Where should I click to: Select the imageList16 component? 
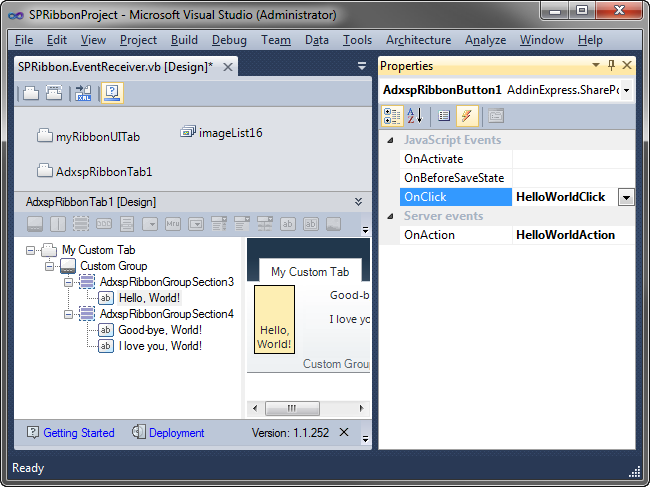pyautogui.click(x=221, y=132)
